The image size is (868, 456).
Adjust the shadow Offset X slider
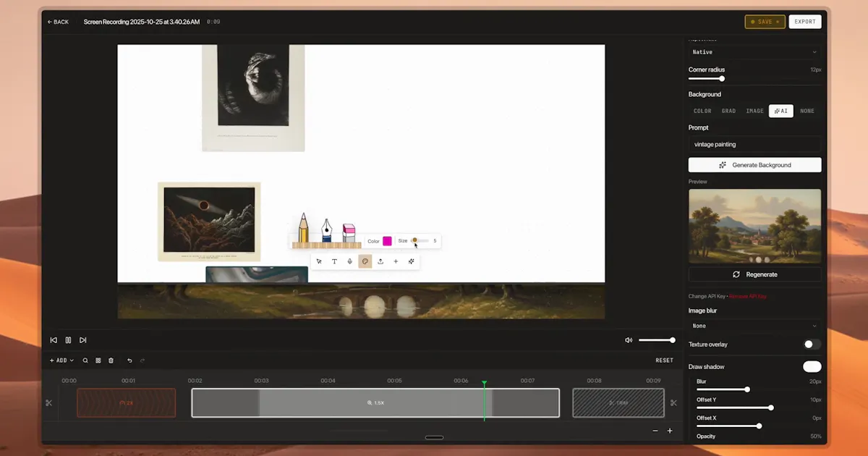coord(728,426)
